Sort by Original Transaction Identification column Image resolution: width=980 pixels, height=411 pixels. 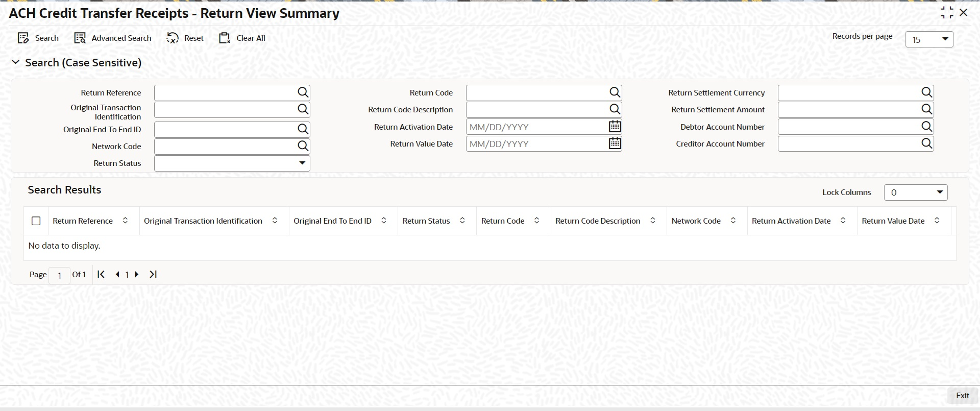pos(275,221)
